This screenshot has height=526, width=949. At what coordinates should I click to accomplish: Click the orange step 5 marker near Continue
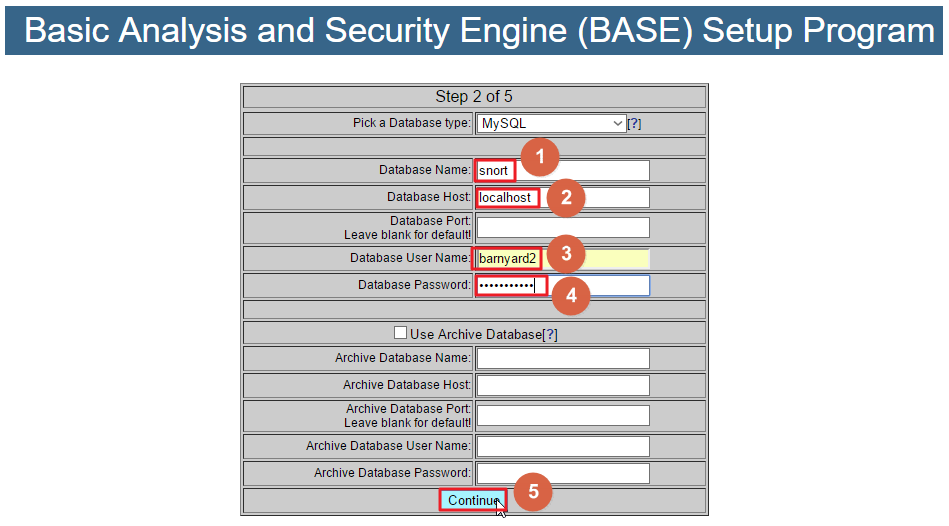533,491
